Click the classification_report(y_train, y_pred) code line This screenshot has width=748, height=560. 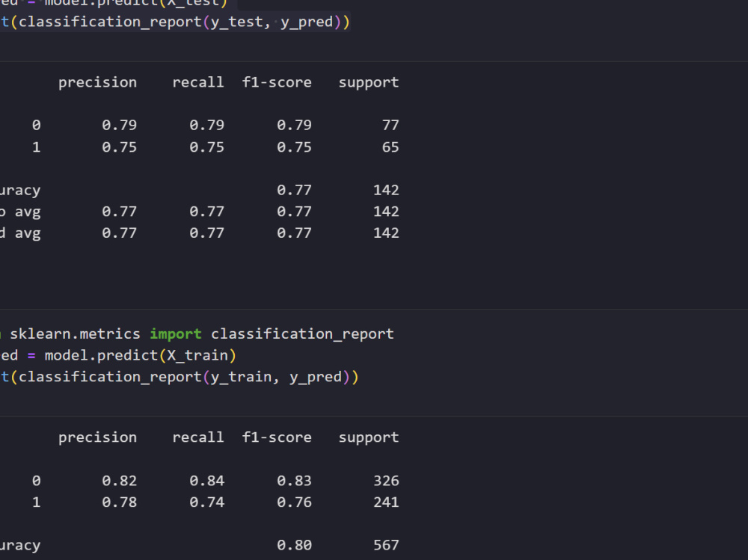pos(180,378)
